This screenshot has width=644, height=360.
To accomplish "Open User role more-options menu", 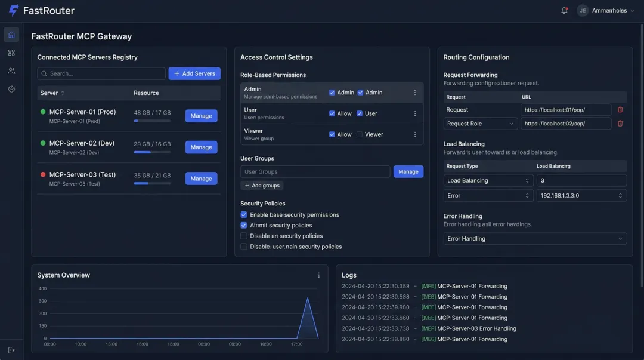I will click(x=415, y=113).
